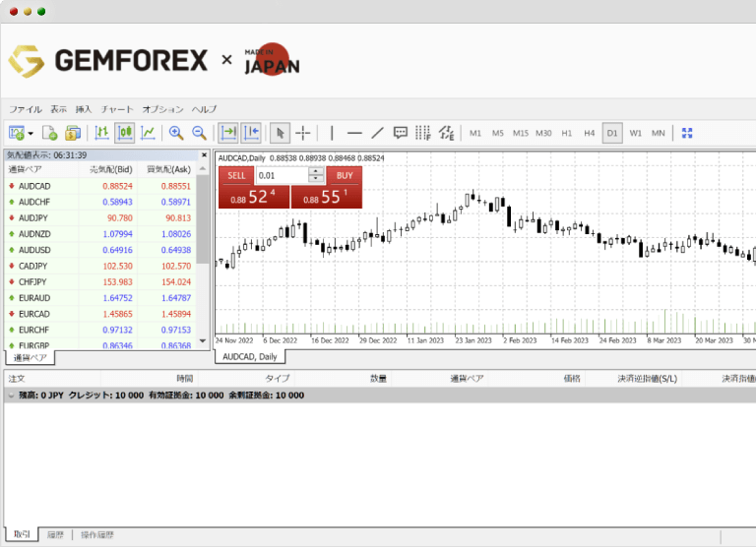Set timeframe to M30

click(543, 133)
